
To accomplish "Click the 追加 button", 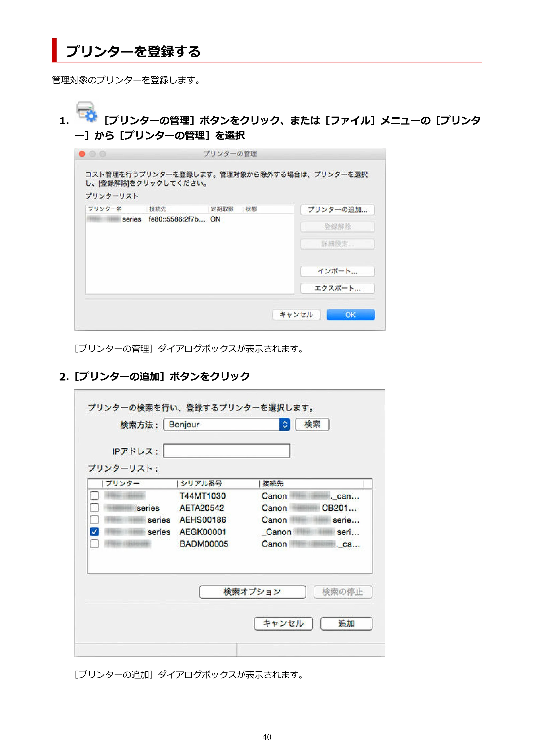I will 347,624.
